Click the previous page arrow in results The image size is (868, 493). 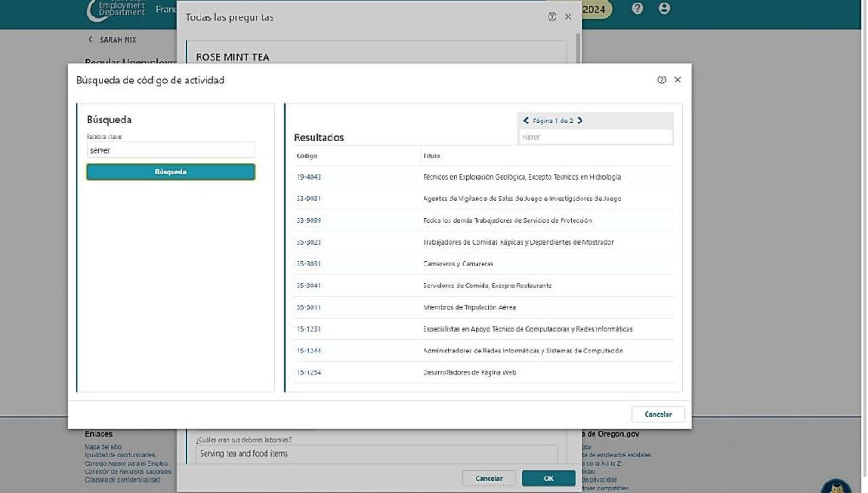526,121
